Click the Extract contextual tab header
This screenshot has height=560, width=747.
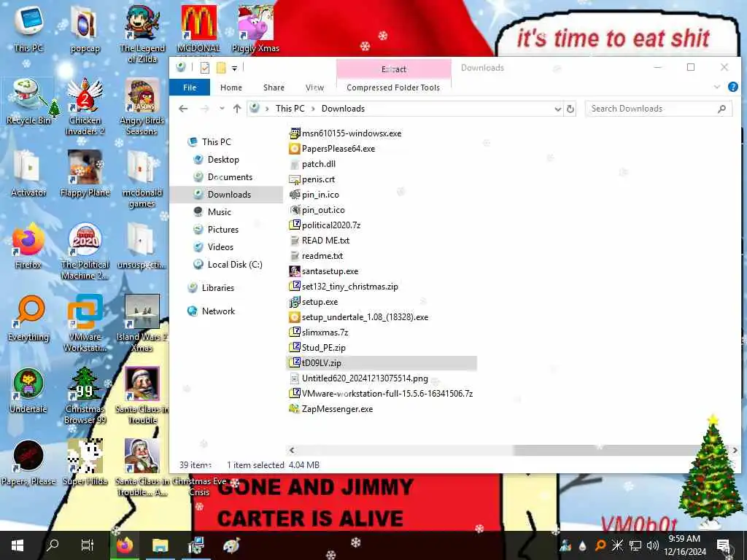tap(393, 69)
